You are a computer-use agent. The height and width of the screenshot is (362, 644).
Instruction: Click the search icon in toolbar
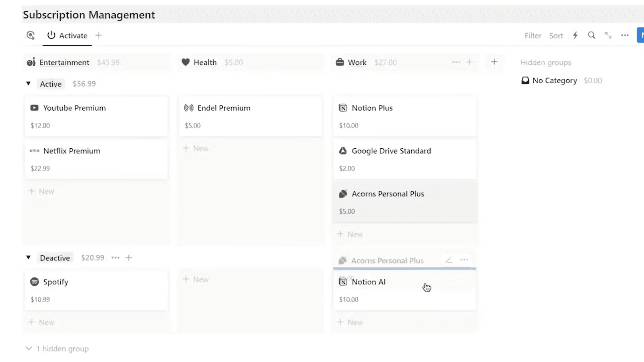(592, 35)
